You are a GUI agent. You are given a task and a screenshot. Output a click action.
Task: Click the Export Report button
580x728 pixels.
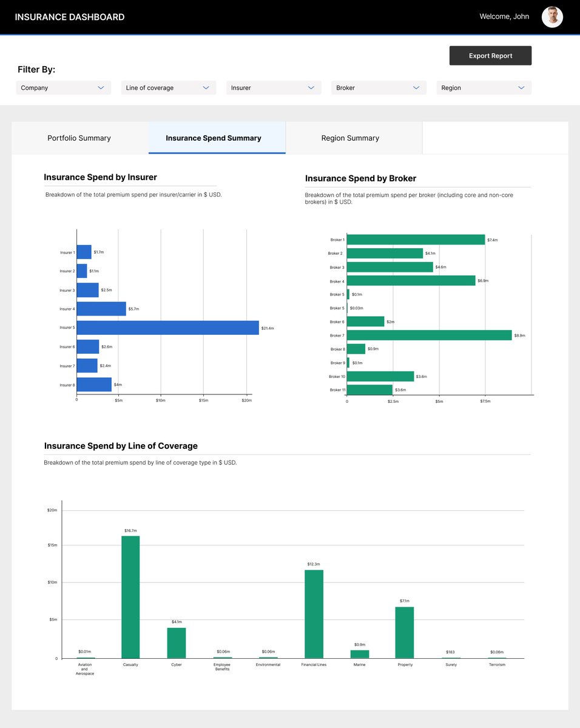point(490,56)
